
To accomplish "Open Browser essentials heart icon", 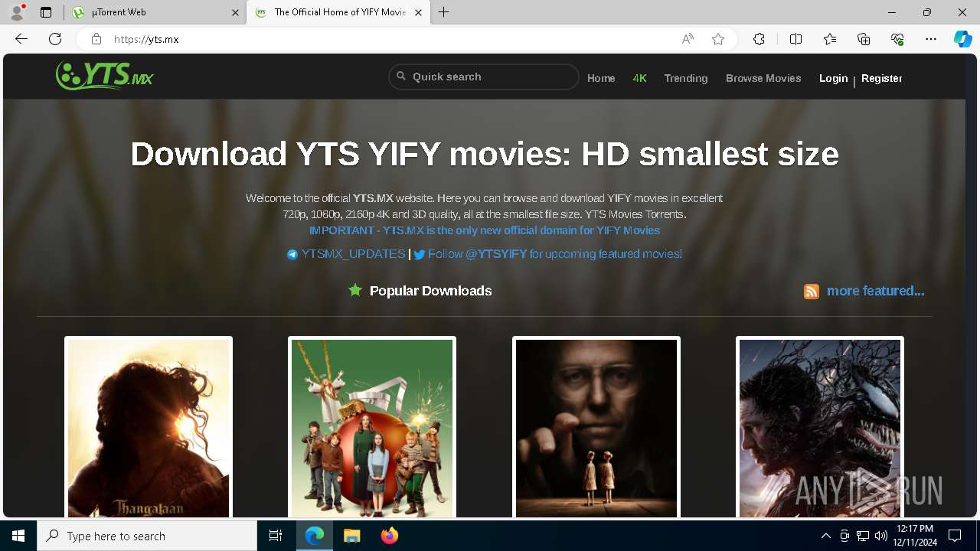I will coord(897,39).
